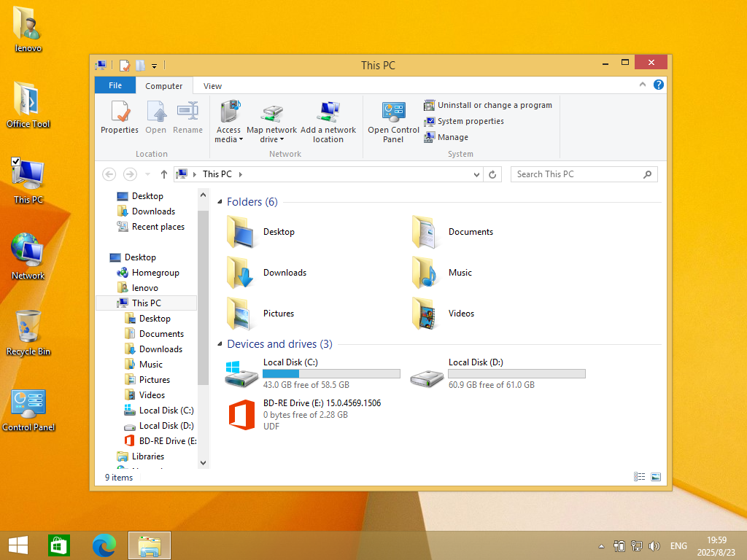Screen dimensions: 747x560
Task: Click the Search This PC field
Action: tap(576, 174)
